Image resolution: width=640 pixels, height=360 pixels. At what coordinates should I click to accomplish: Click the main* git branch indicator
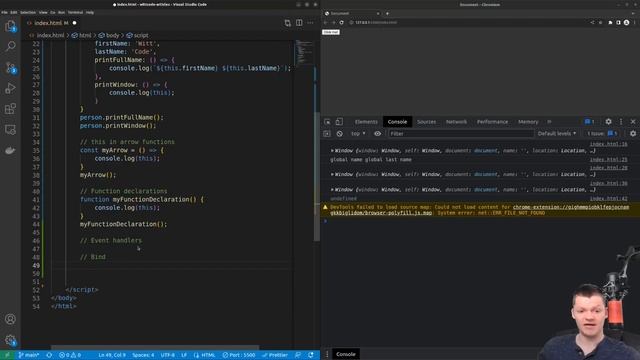coord(29,355)
